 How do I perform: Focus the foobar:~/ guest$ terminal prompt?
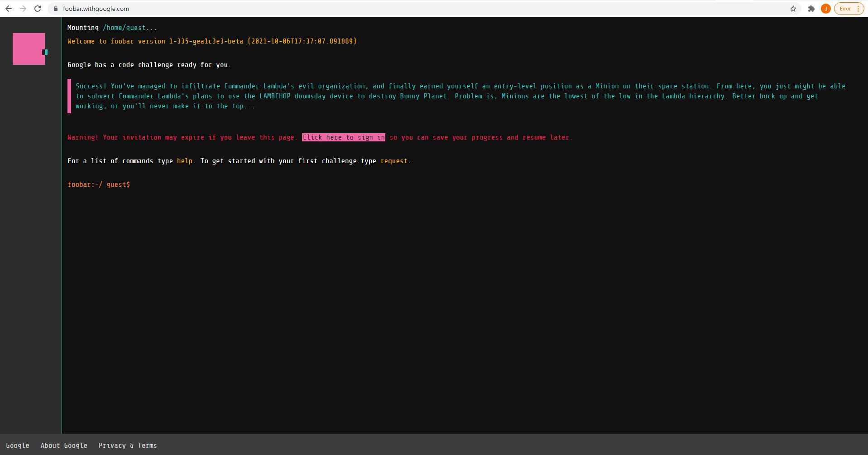click(99, 184)
